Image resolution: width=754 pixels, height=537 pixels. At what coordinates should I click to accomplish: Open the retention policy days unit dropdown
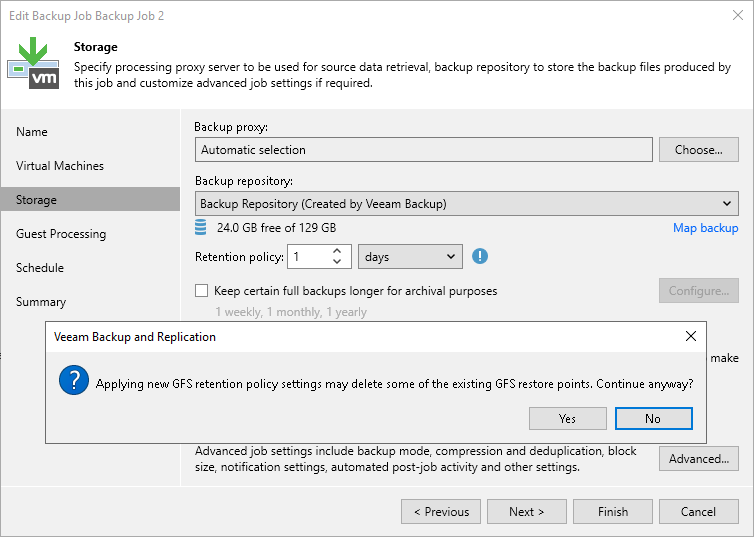(x=410, y=257)
